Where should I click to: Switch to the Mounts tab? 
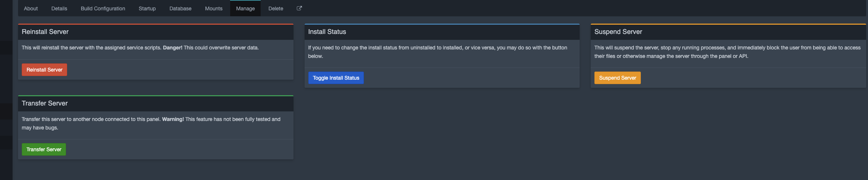coord(213,8)
